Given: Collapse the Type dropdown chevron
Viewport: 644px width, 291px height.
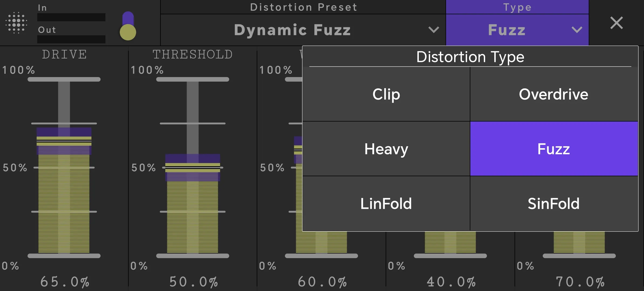Looking at the screenshot, I should (577, 29).
